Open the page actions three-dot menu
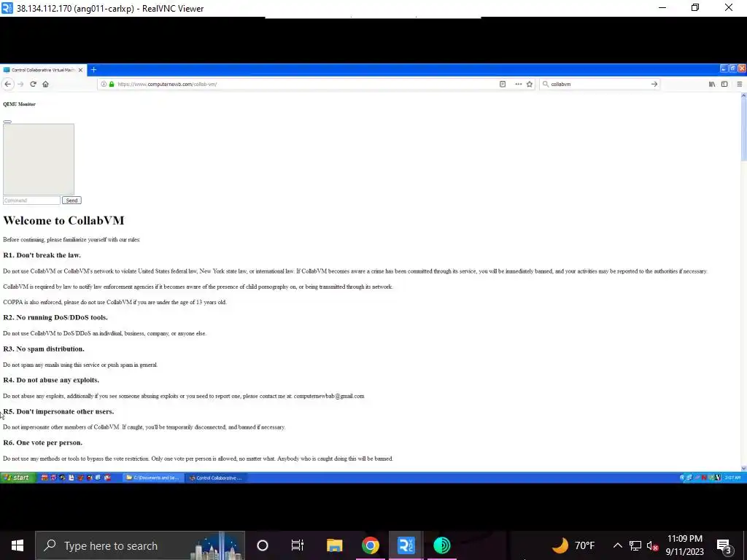The image size is (747, 560). click(519, 85)
